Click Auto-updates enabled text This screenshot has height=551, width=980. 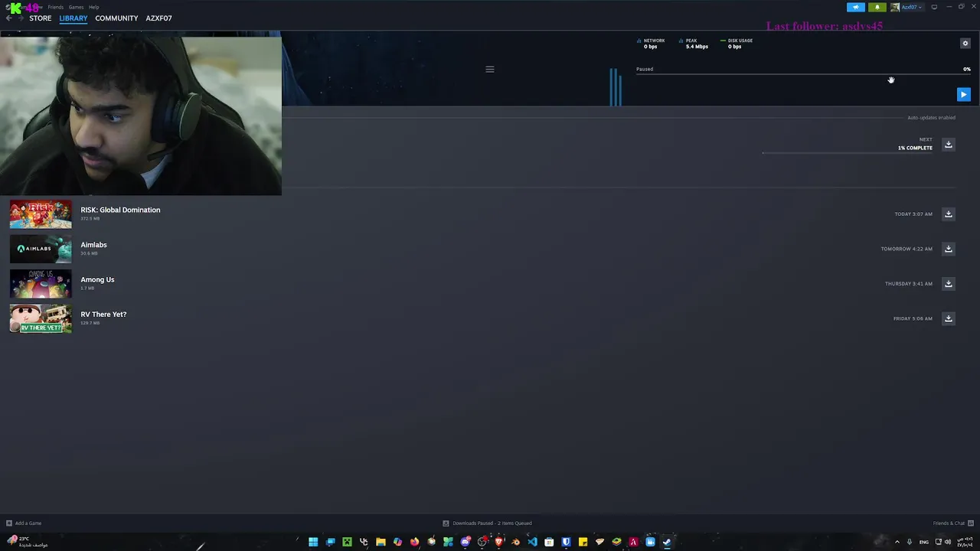pyautogui.click(x=931, y=118)
